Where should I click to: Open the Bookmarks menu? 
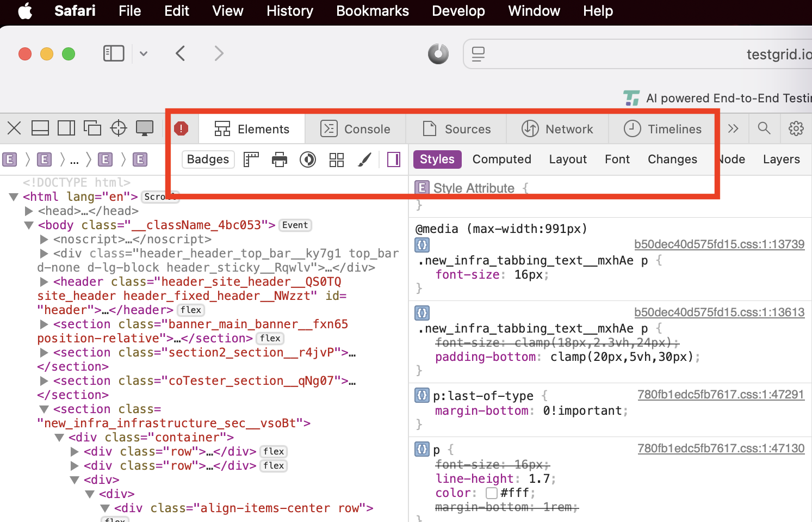coord(373,11)
